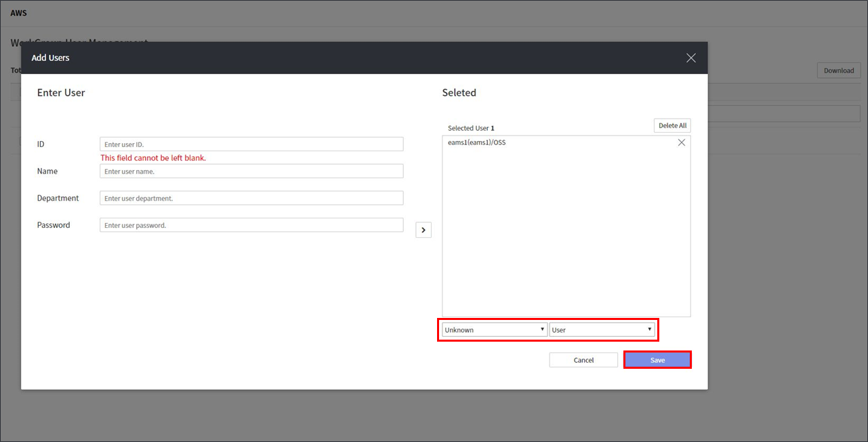Click the Download button behind dialog
This screenshot has height=442, width=868.
(839, 71)
